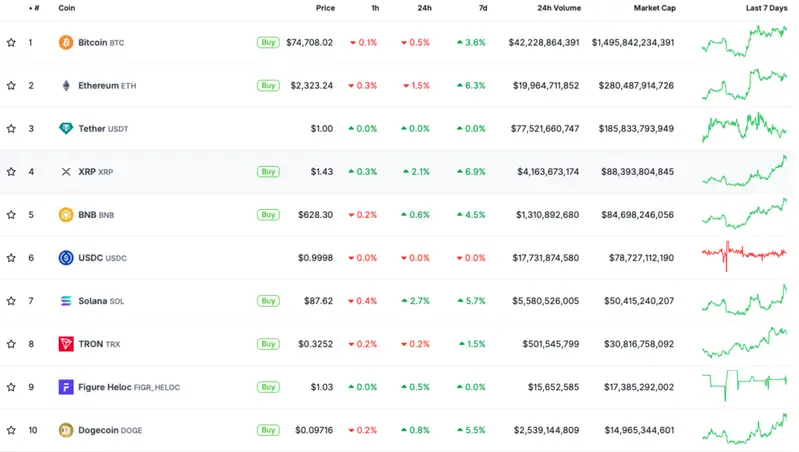Sort by the 24h change column
The height and width of the screenshot is (452, 799).
[x=424, y=8]
